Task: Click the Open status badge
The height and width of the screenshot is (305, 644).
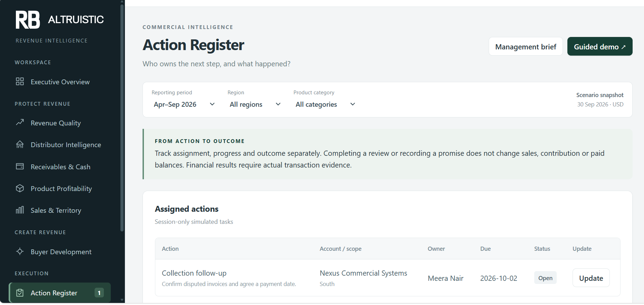Action: point(545,278)
